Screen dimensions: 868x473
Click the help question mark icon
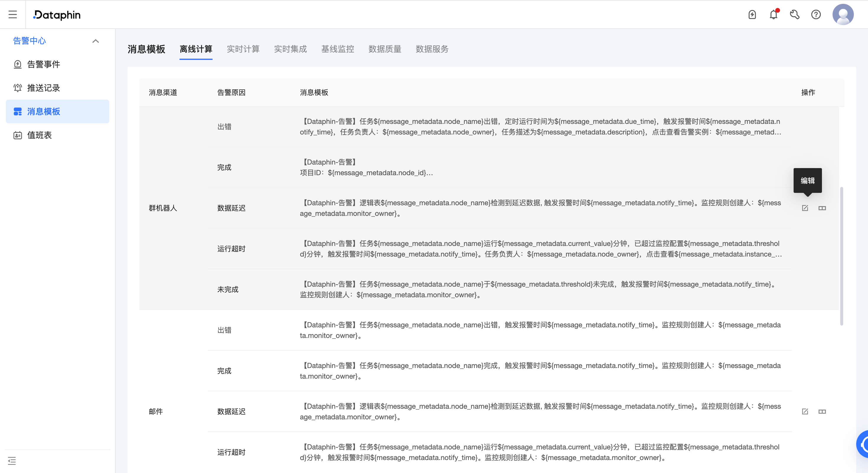(x=816, y=14)
